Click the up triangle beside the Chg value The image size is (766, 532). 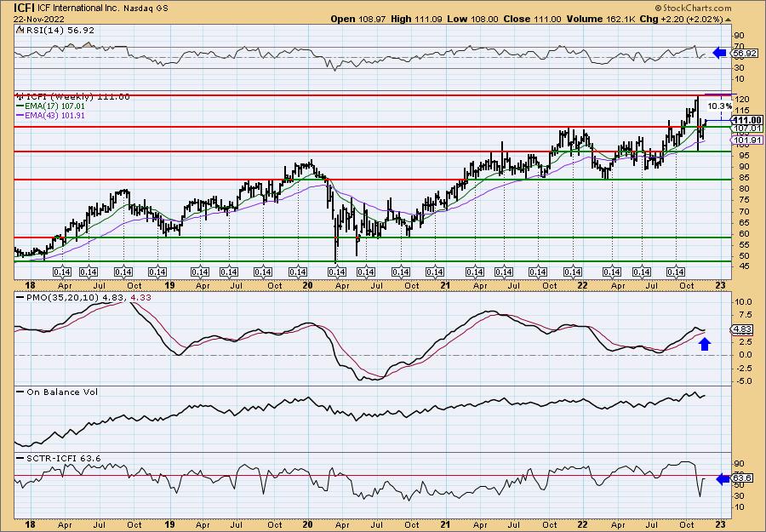tap(728, 20)
